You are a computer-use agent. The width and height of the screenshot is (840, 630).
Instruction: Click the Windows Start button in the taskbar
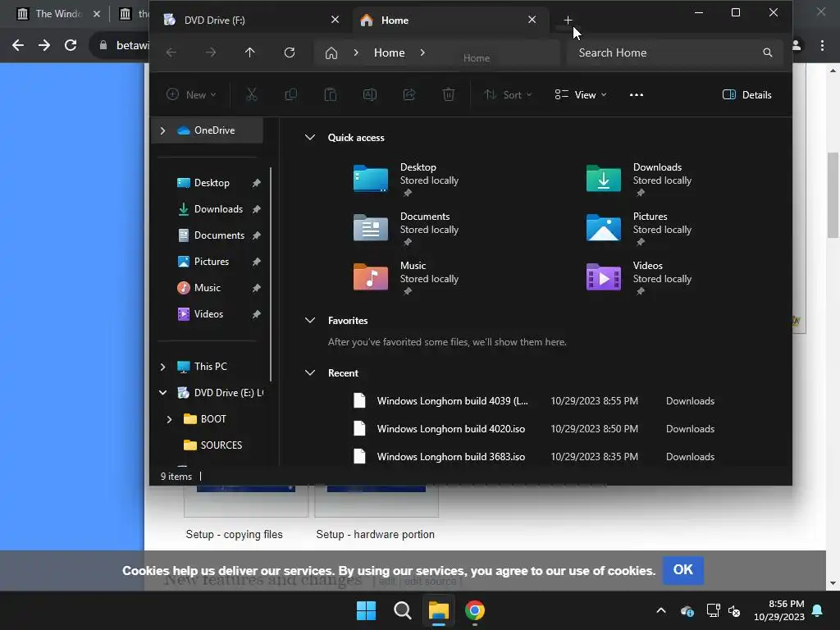pyautogui.click(x=367, y=610)
